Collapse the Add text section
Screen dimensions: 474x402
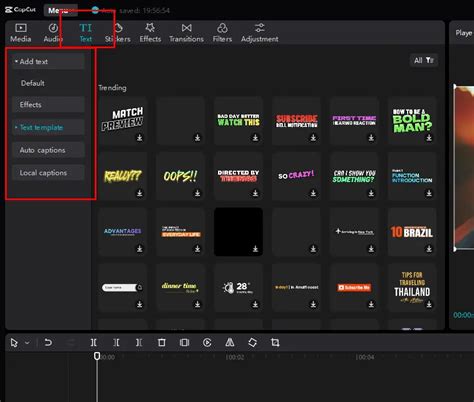click(x=48, y=61)
